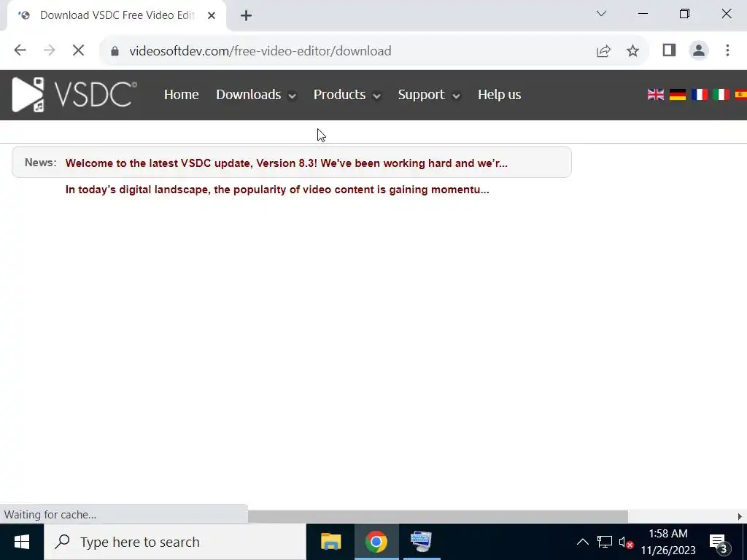This screenshot has height=560, width=747.
Task: Switch site language to French flag
Action: (700, 94)
